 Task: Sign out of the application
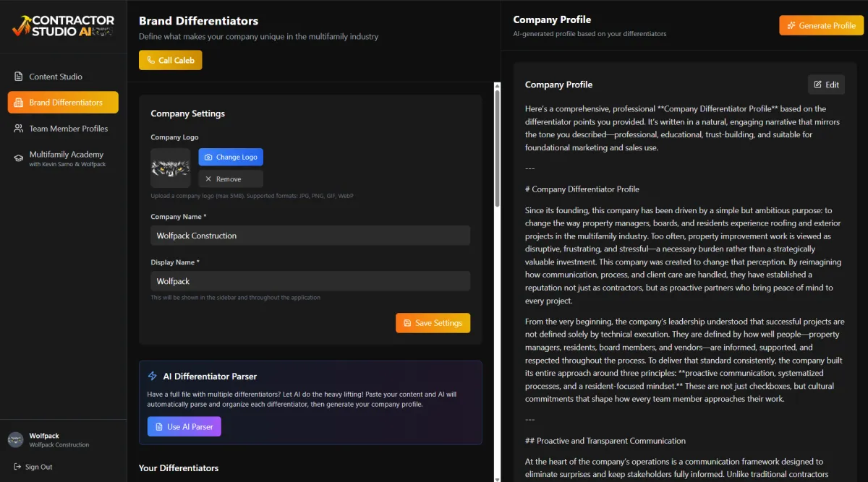33,467
